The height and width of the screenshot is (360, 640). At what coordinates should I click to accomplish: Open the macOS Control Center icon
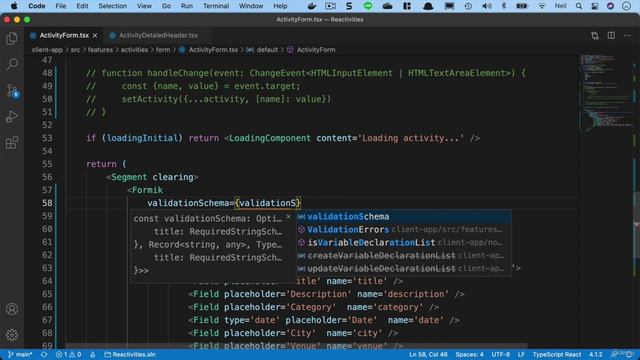point(595,6)
